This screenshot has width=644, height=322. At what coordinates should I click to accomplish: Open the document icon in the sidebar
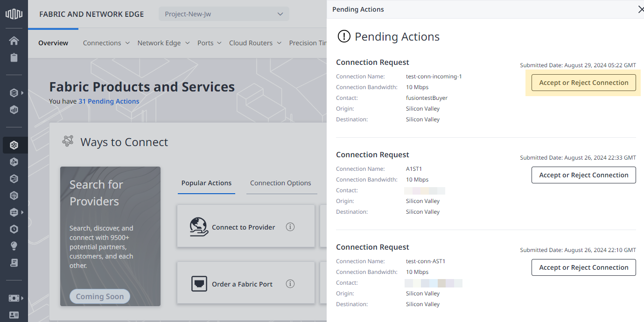click(14, 263)
